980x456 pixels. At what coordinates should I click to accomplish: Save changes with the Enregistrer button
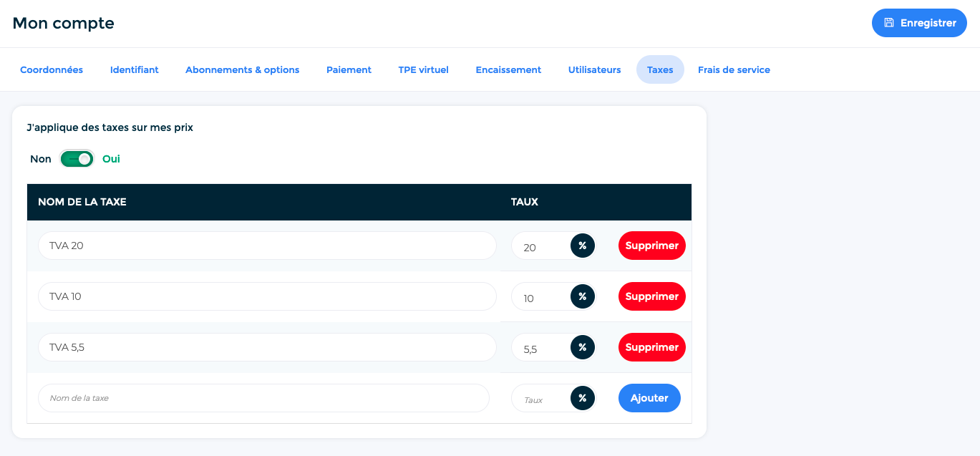[x=919, y=23]
